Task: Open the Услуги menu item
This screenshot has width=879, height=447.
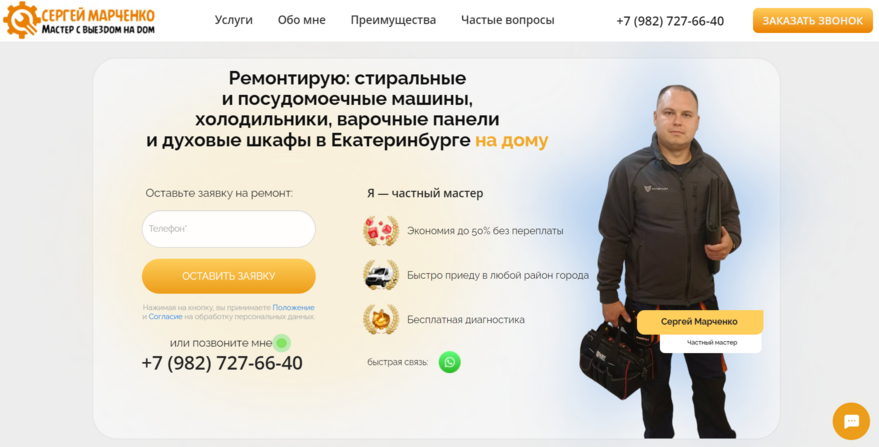Action: click(x=234, y=20)
